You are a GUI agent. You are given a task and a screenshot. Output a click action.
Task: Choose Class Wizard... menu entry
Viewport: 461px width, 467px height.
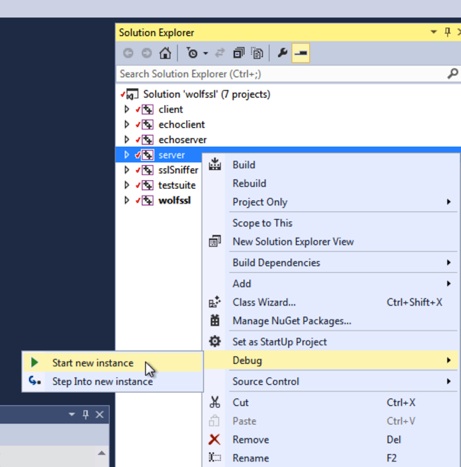click(x=330, y=302)
